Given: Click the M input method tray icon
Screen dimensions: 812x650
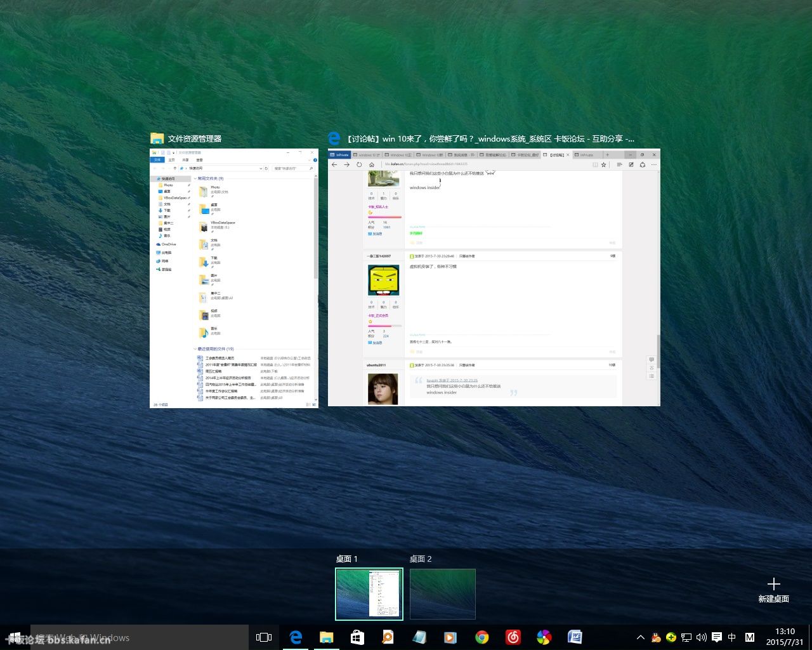Looking at the screenshot, I should [x=750, y=637].
